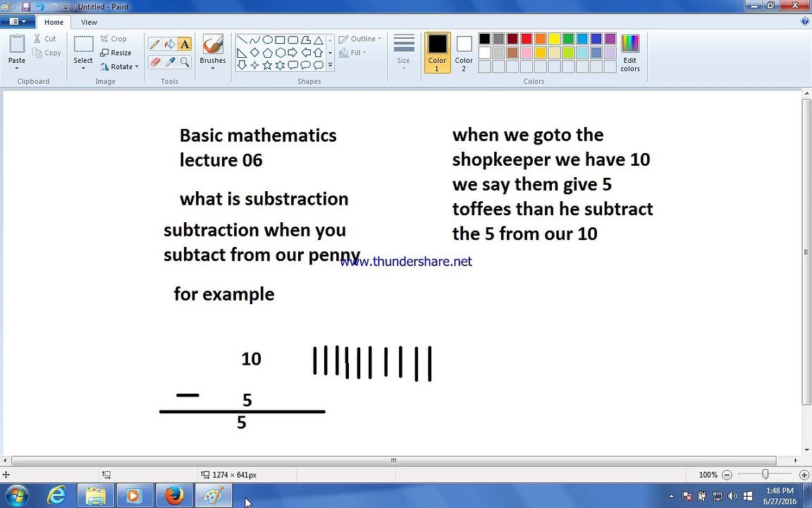Click the volume icon in system tray
812x508 pixels.
[732, 496]
